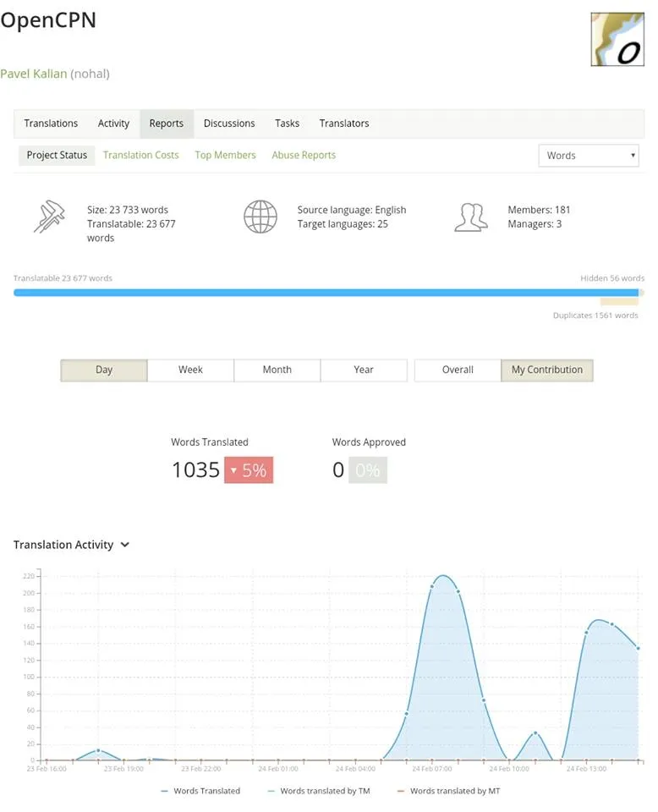Open Pavel Kallan profile link
This screenshot has height=812, width=658.
point(34,74)
